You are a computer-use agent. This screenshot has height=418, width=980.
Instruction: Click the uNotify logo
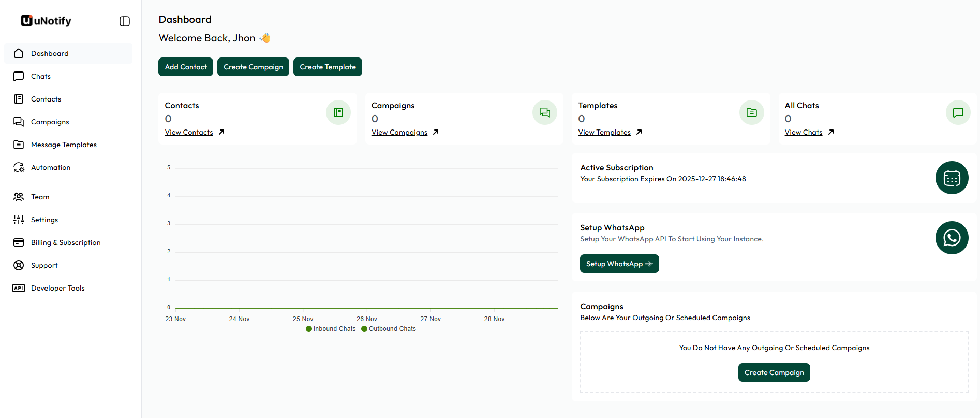point(46,21)
